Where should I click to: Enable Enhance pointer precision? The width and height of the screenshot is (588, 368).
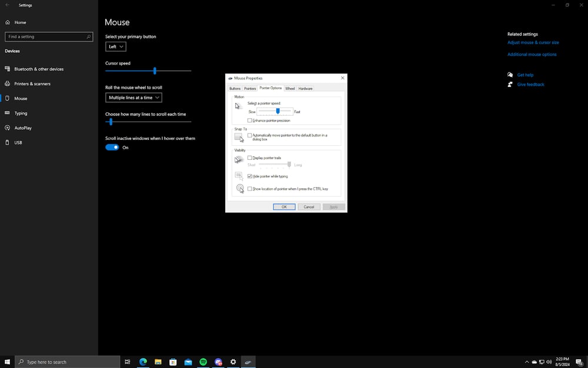click(x=249, y=120)
